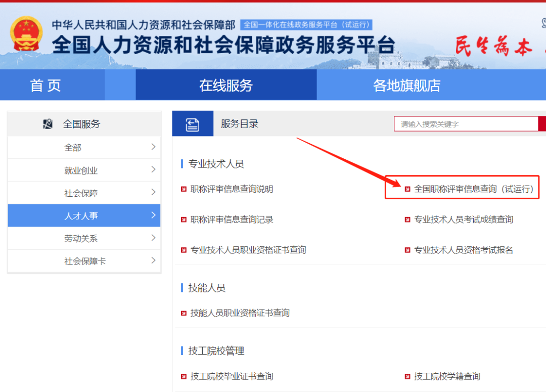Click the search keyword input field
Screen dimensions: 546x392
click(x=465, y=124)
